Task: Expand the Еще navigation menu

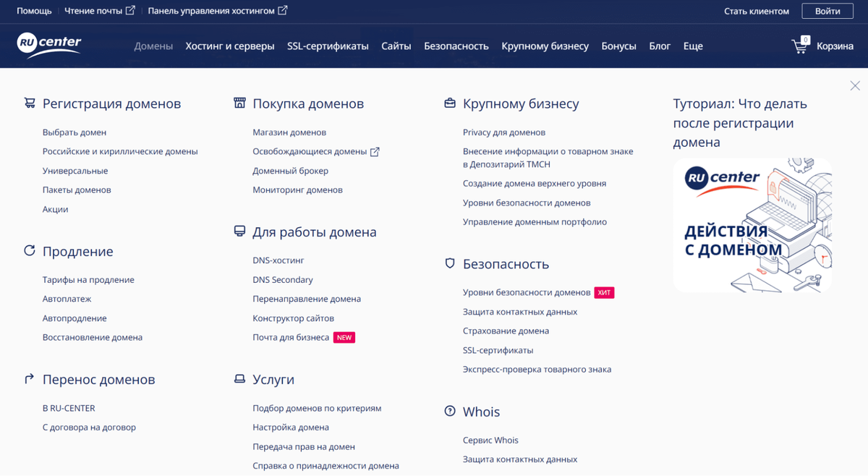Action: pos(693,46)
